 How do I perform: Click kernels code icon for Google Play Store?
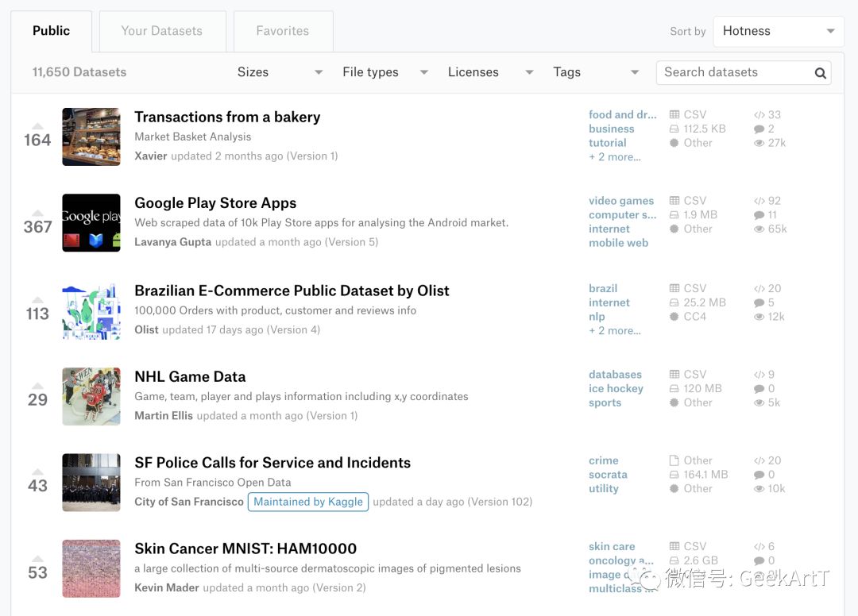coord(759,201)
